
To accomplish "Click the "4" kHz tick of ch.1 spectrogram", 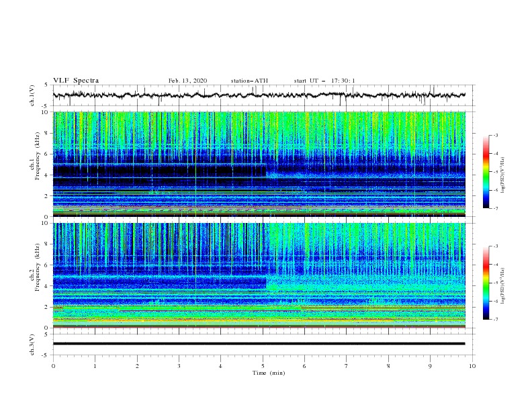I will point(46,175).
